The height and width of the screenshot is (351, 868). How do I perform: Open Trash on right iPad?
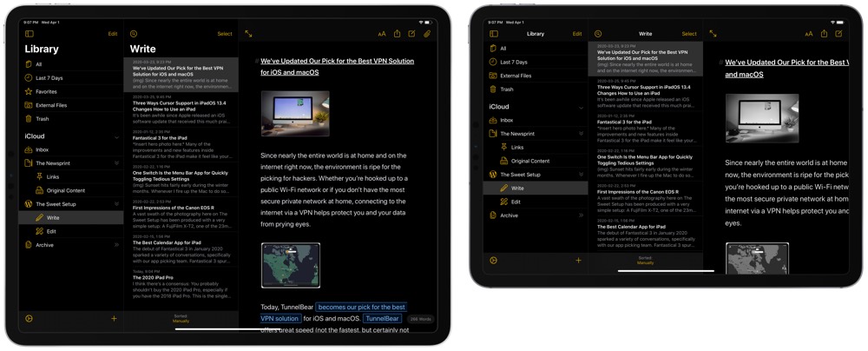coord(536,89)
